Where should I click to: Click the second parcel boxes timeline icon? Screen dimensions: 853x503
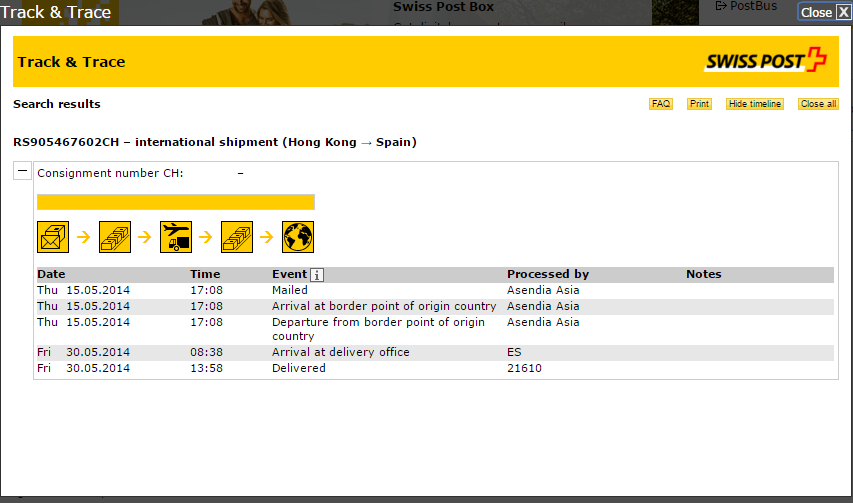[236, 237]
